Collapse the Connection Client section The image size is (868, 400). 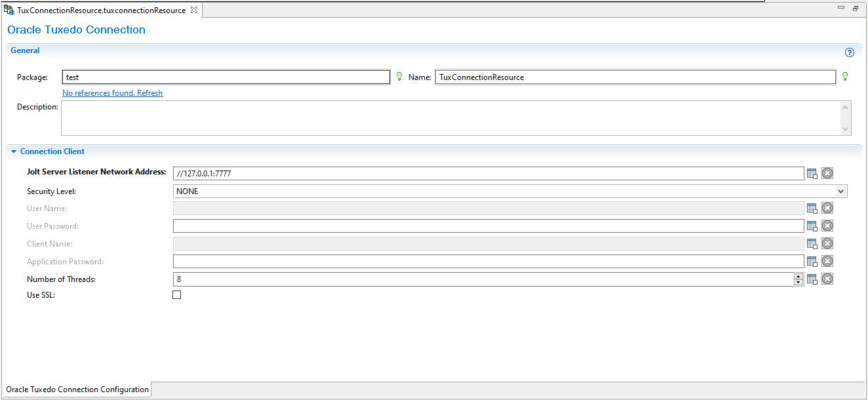14,151
